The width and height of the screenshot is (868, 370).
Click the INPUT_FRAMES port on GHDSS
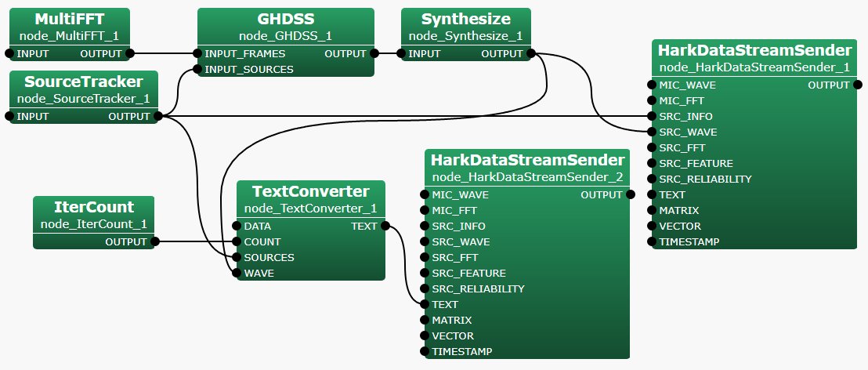[197, 54]
